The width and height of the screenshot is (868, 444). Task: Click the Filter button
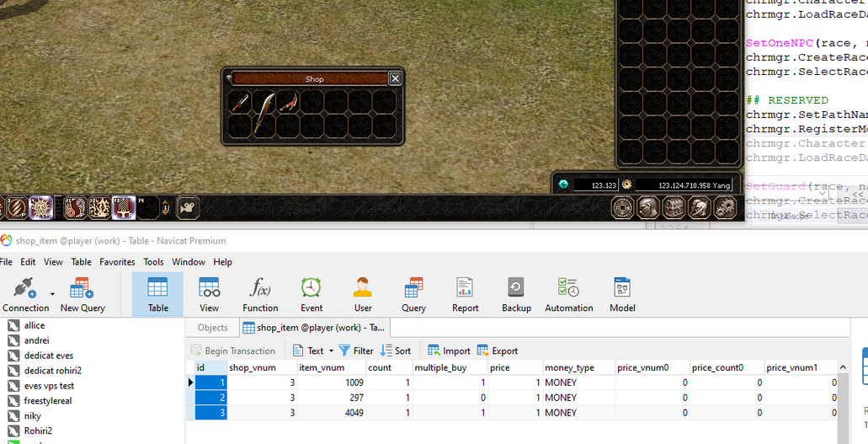tap(356, 350)
